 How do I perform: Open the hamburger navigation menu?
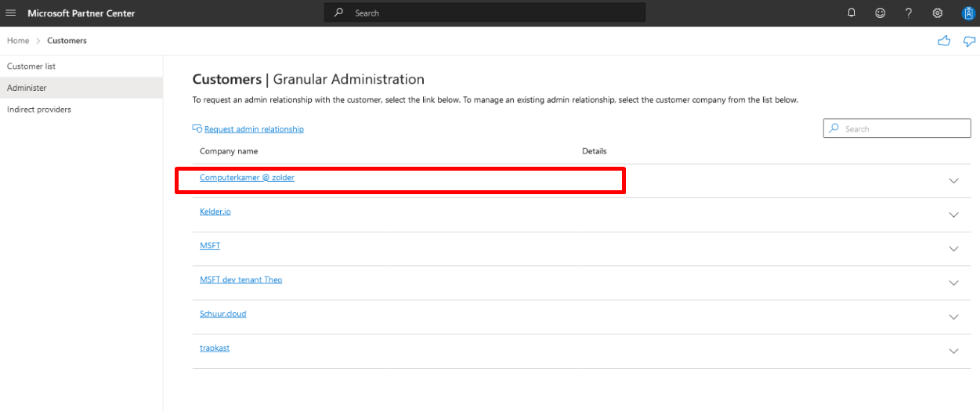11,13
